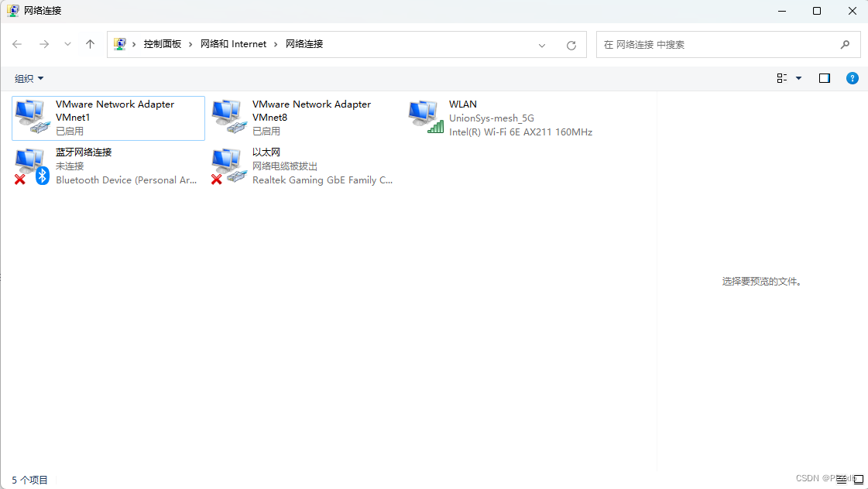The image size is (868, 489).
Task: Switch to large icons view in status bar
Action: point(859,480)
